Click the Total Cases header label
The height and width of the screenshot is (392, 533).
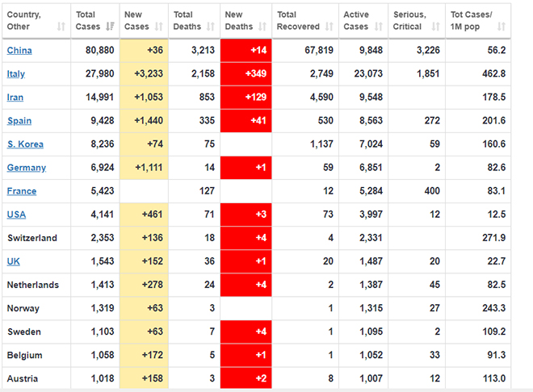click(88, 20)
